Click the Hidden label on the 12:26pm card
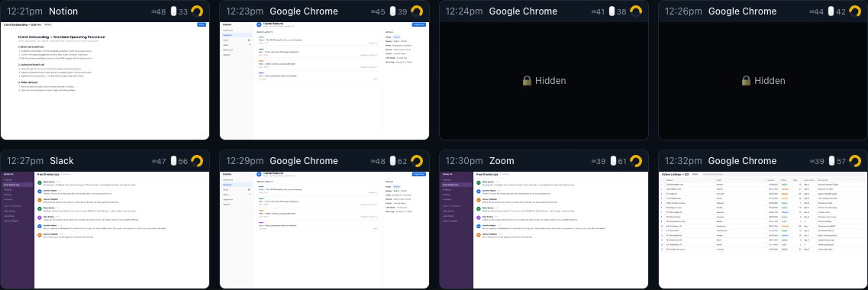 [770, 81]
